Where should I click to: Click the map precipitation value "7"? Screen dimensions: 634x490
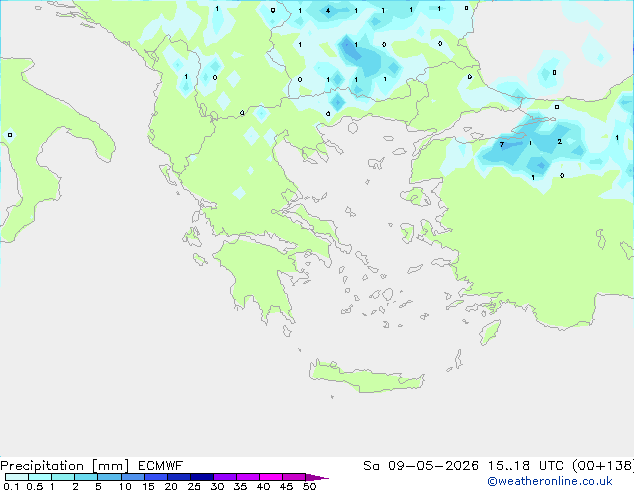point(502,144)
